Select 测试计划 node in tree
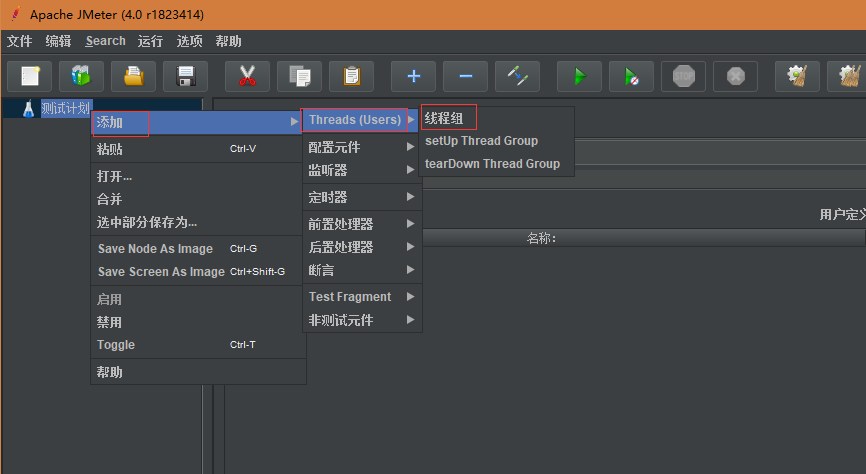The width and height of the screenshot is (866, 474). point(65,108)
